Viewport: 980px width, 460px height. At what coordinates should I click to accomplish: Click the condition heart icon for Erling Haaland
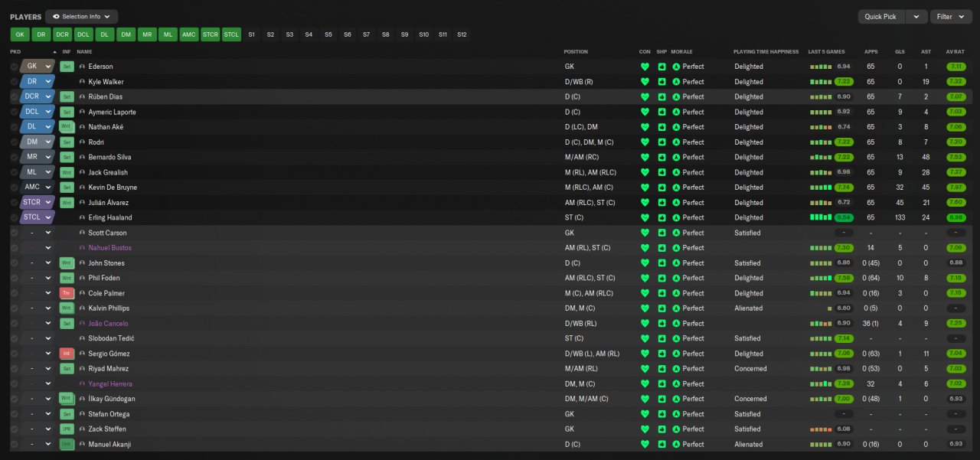pyautogui.click(x=645, y=217)
